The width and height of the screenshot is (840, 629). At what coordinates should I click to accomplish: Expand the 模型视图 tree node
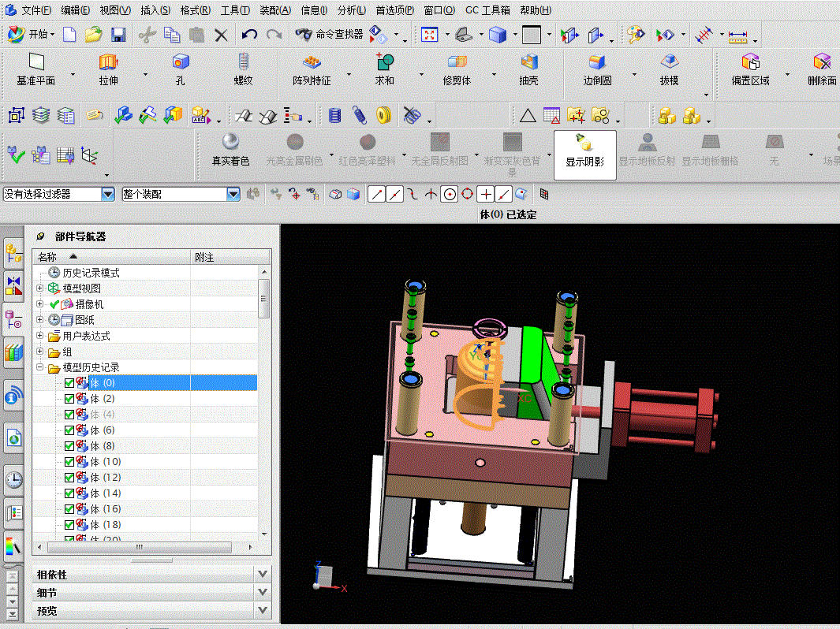point(39,288)
